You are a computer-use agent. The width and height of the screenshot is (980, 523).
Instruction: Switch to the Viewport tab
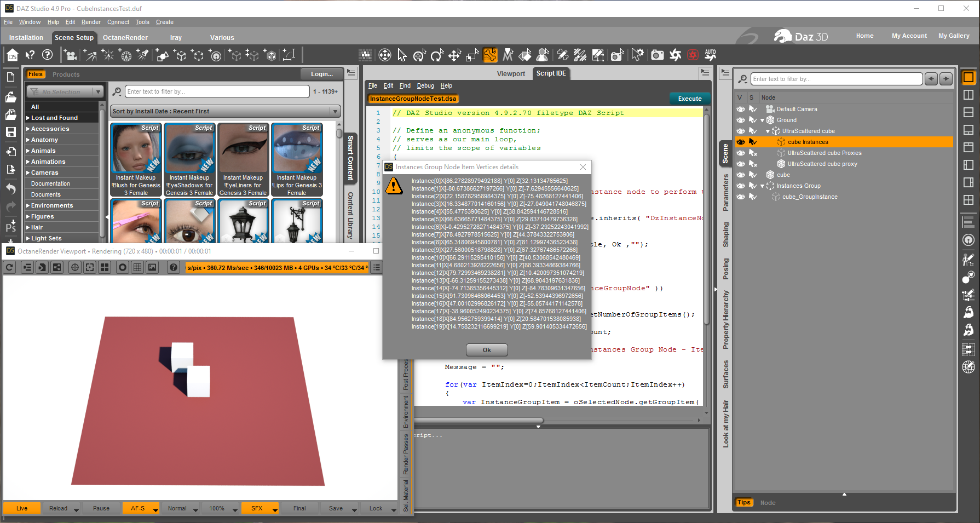[x=511, y=73]
